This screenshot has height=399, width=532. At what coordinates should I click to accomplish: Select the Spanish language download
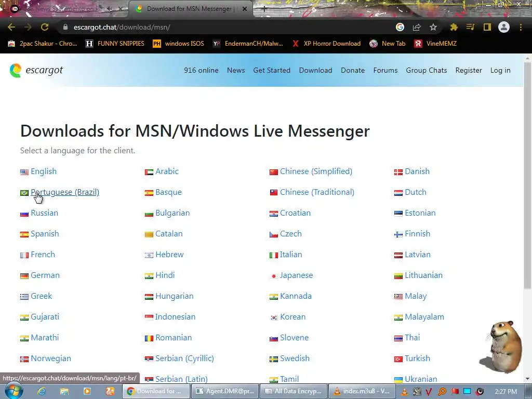coord(45,234)
